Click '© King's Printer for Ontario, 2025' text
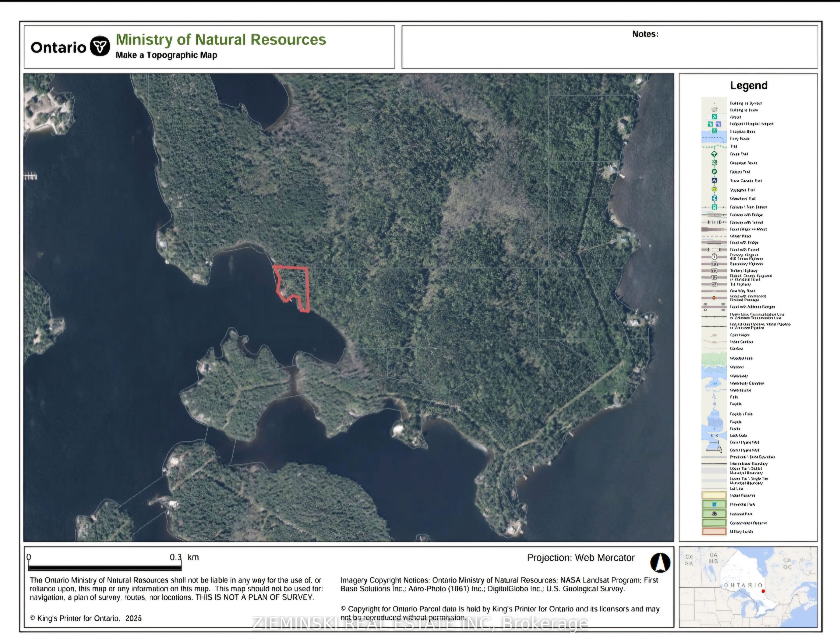This screenshot has width=840, height=644. [86, 618]
